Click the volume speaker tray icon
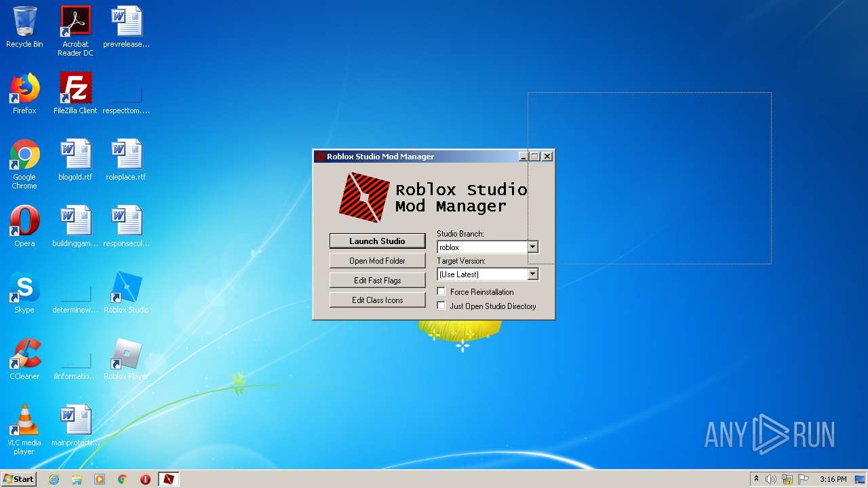Viewport: 868px width, 488px height. (771, 479)
